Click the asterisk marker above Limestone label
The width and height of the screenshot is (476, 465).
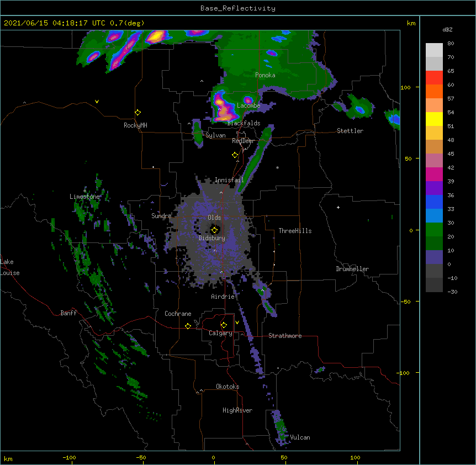[84, 191]
